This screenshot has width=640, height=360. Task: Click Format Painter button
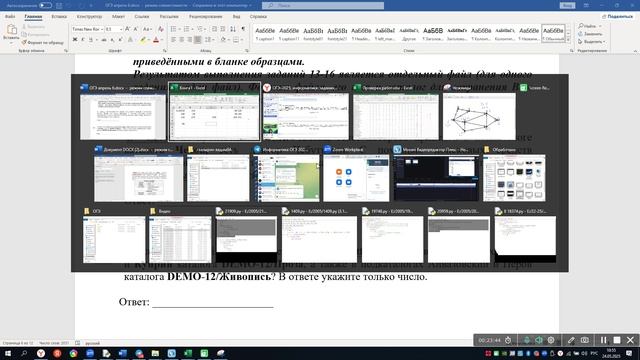click(43, 42)
